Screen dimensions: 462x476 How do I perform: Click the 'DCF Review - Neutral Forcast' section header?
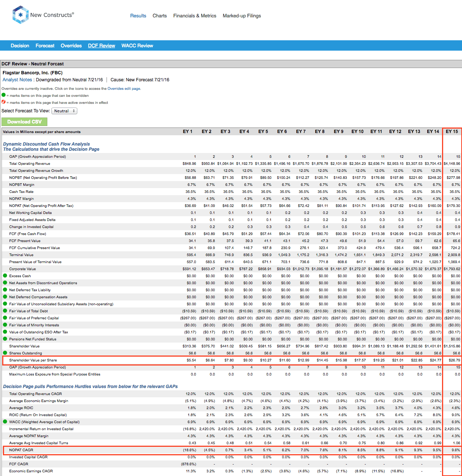tap(33, 64)
